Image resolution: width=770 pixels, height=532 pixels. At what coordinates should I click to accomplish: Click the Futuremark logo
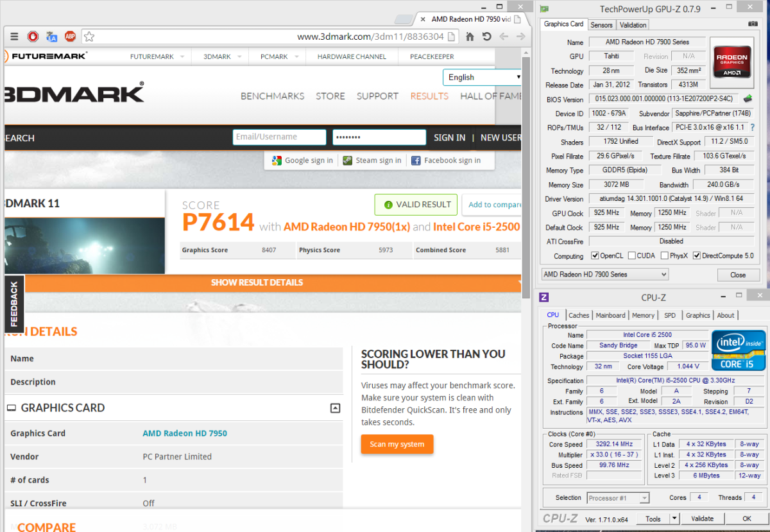click(45, 56)
